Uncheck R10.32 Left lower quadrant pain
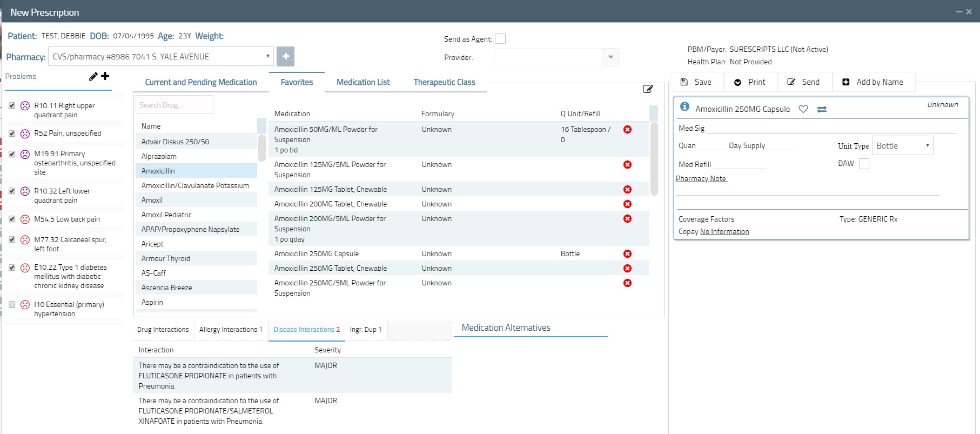 pos(12,191)
